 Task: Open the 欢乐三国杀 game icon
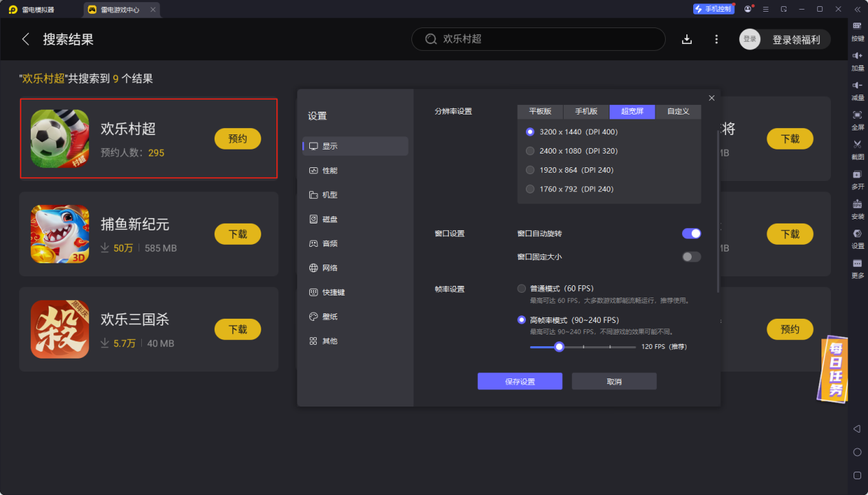click(x=60, y=329)
